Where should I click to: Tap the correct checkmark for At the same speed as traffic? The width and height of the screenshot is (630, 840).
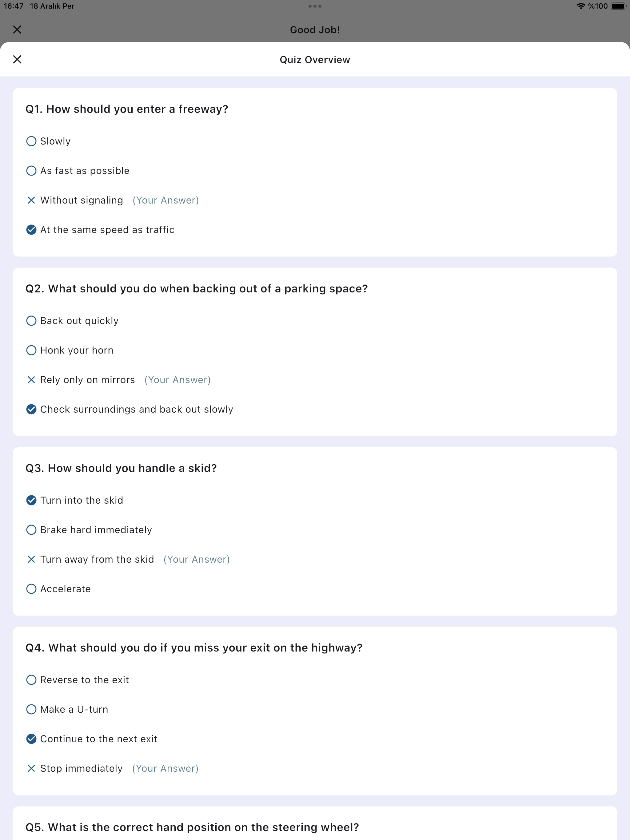(31, 230)
